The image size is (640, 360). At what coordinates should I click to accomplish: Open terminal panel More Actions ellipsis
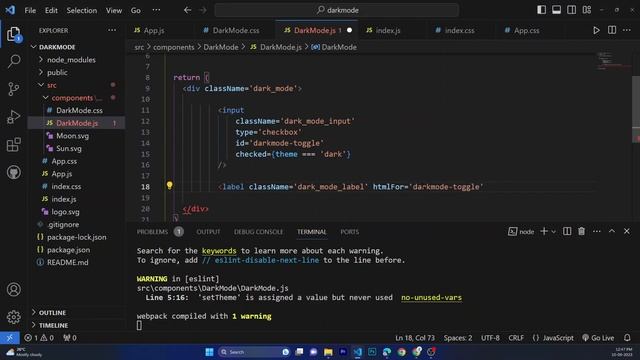[x=597, y=231]
